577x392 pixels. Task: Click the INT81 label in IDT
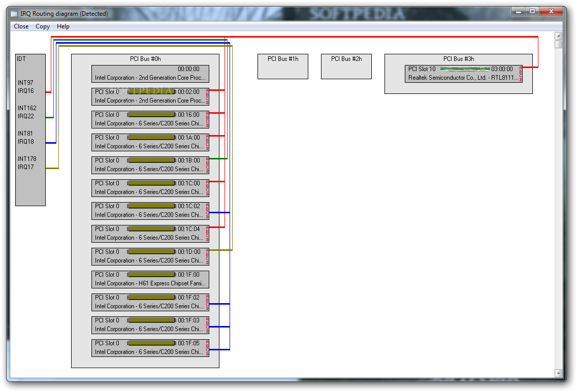(x=25, y=134)
